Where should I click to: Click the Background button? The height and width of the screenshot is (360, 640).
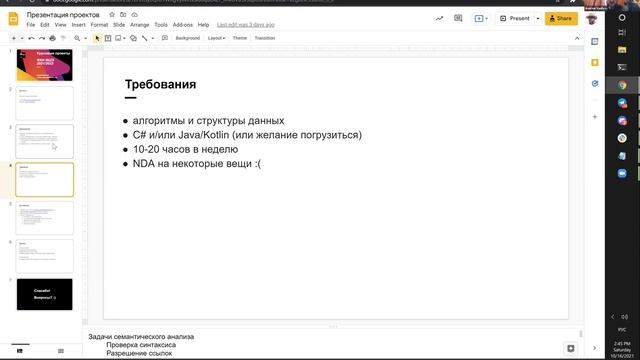[188, 38]
